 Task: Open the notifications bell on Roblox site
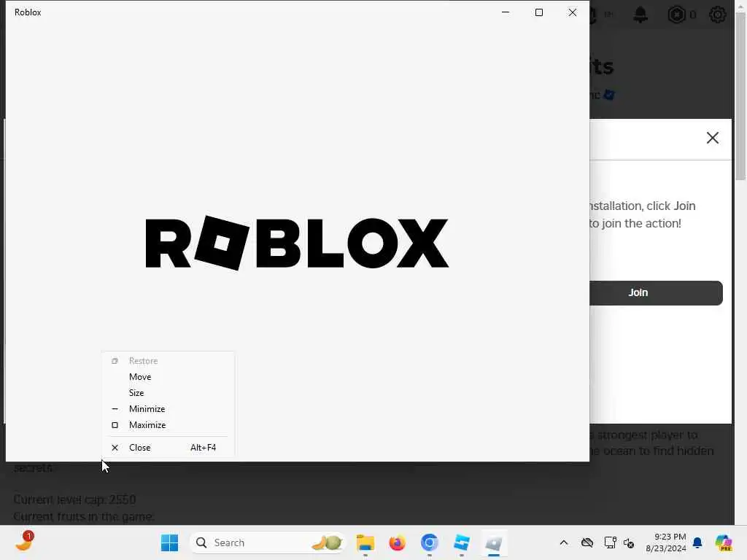pyautogui.click(x=640, y=15)
